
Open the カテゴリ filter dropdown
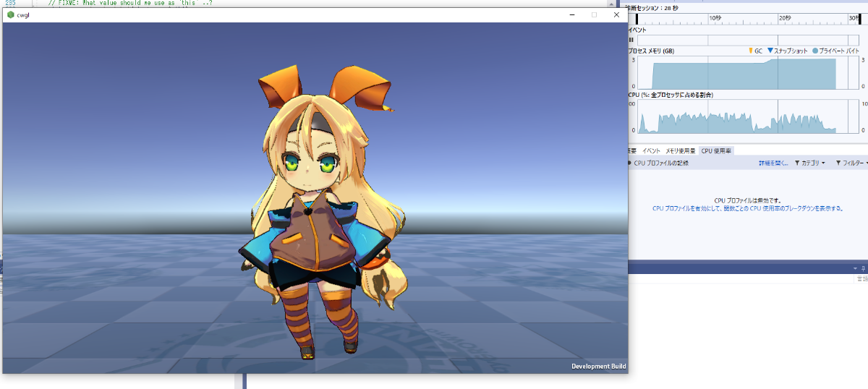(x=809, y=163)
